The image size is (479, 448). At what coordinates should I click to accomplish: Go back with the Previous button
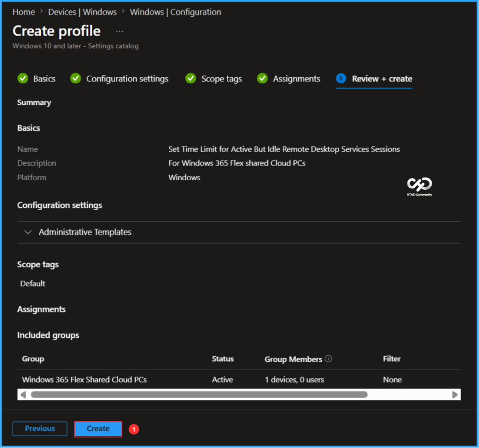(x=40, y=429)
